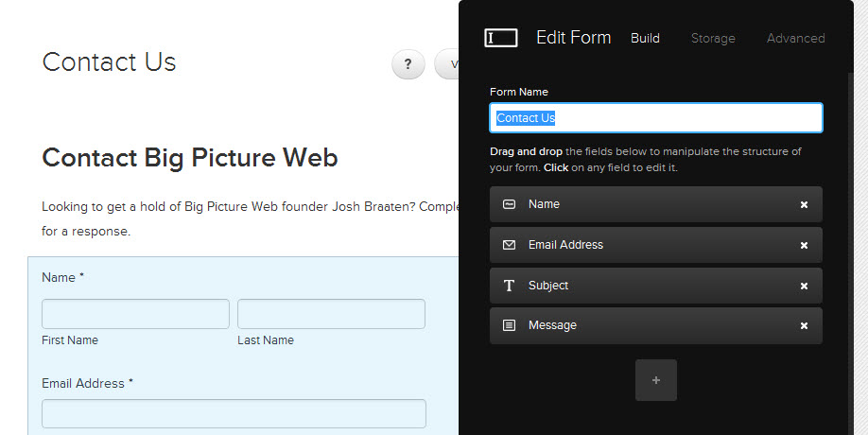Open the Advanced tab
Image resolution: width=868 pixels, height=435 pixels.
(x=795, y=38)
